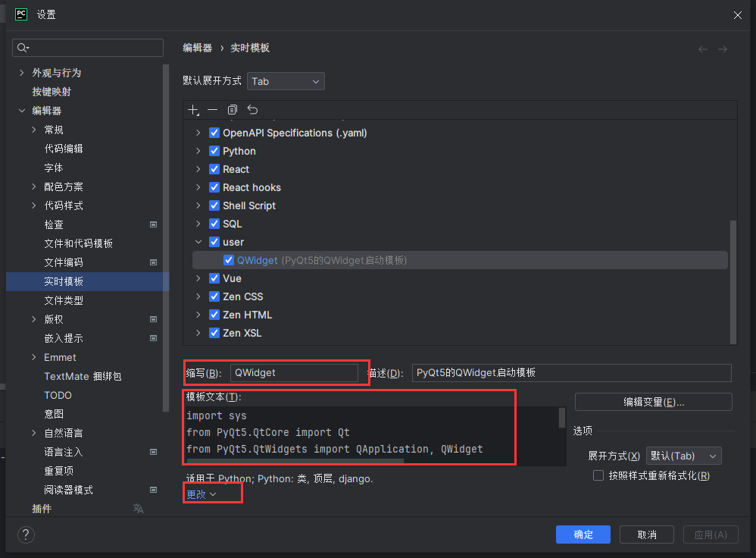Click the template text horizontal scrollbar
756x558 pixels.
pos(295,461)
